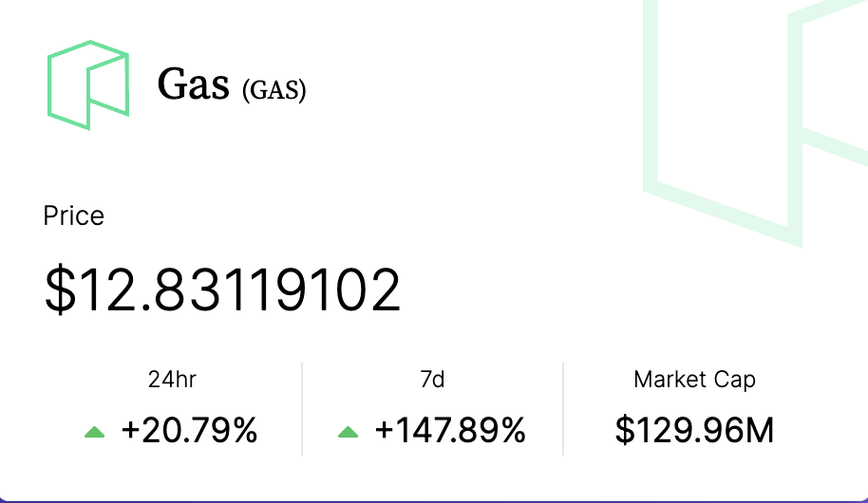
Task: Click the +20.79% change value
Action: click(x=189, y=431)
